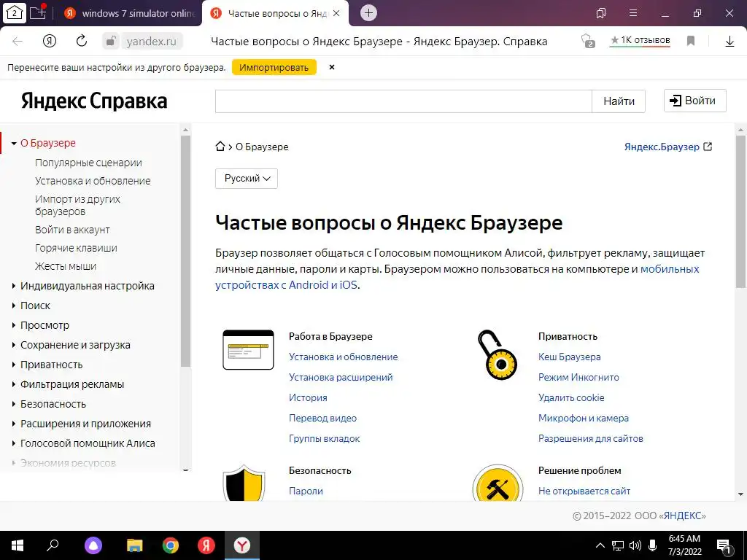Open Импорт из других браузеров in sidebar

[77, 205]
